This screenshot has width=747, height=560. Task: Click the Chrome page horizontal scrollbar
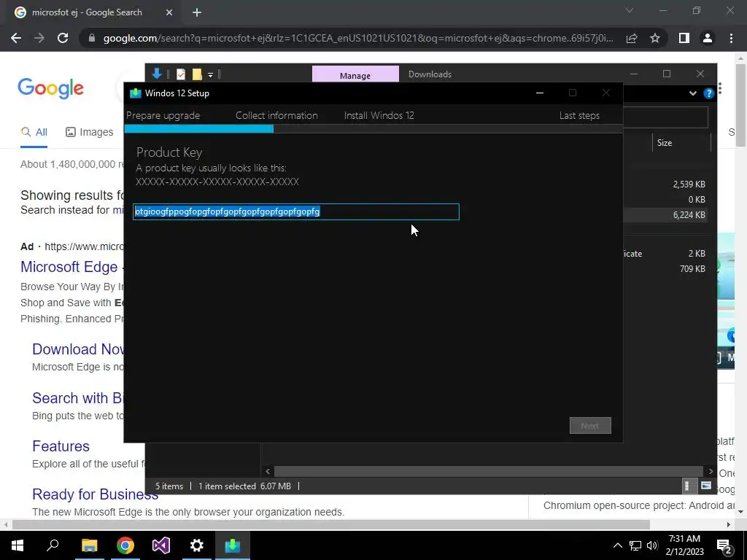click(331, 525)
